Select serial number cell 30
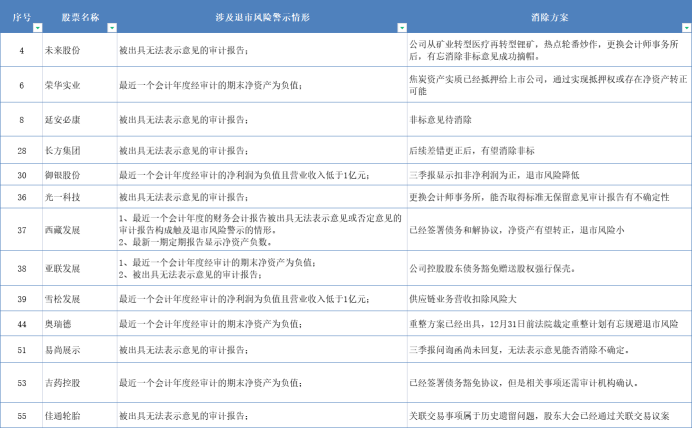The width and height of the screenshot is (692, 428). pos(22,175)
